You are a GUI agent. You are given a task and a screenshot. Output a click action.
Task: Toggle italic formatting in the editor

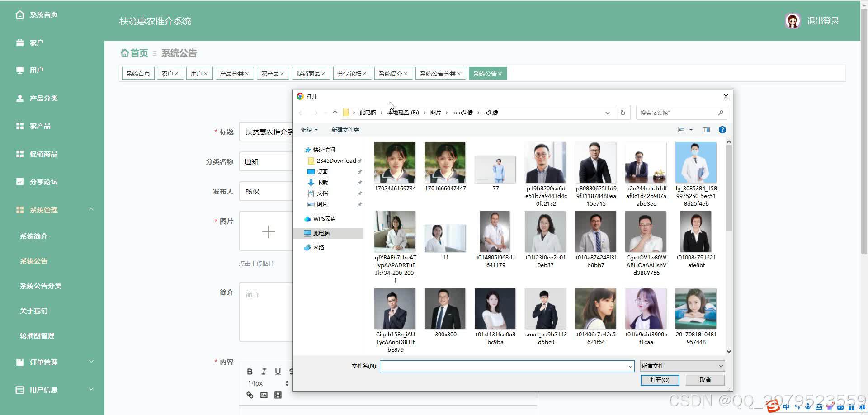click(x=264, y=372)
